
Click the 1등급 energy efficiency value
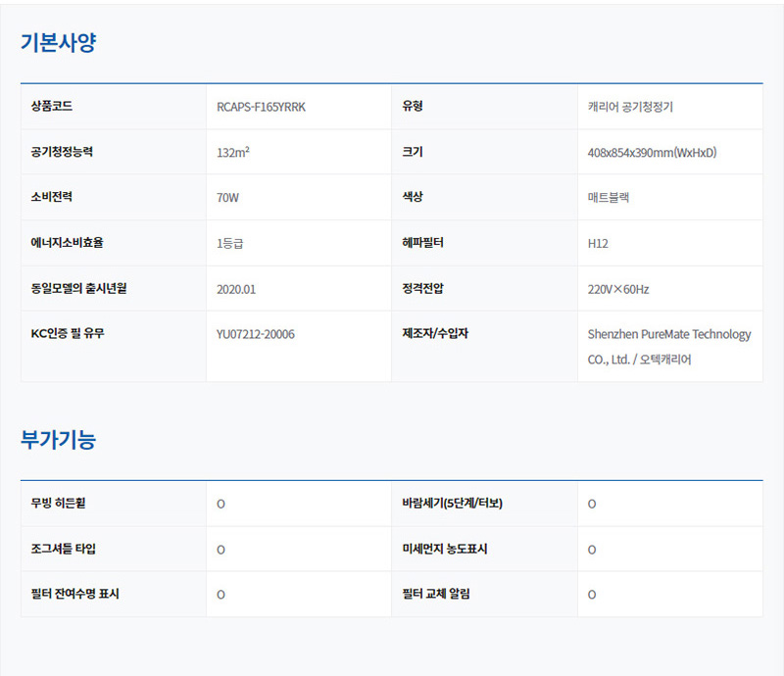click(230, 243)
